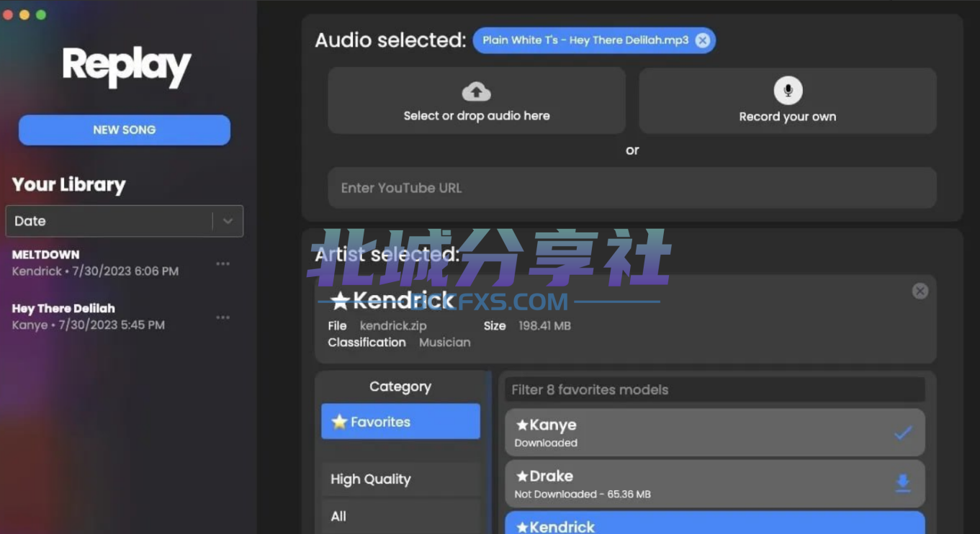Click the NEW SONG button

click(x=125, y=130)
